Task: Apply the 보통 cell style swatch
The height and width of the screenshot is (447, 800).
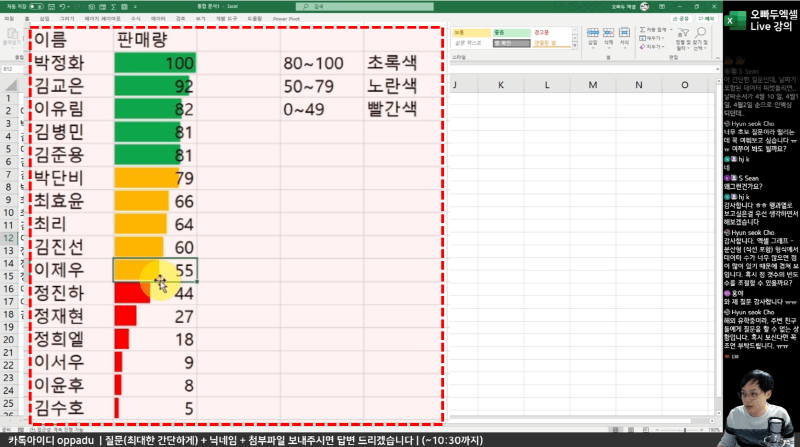Action: (x=471, y=33)
